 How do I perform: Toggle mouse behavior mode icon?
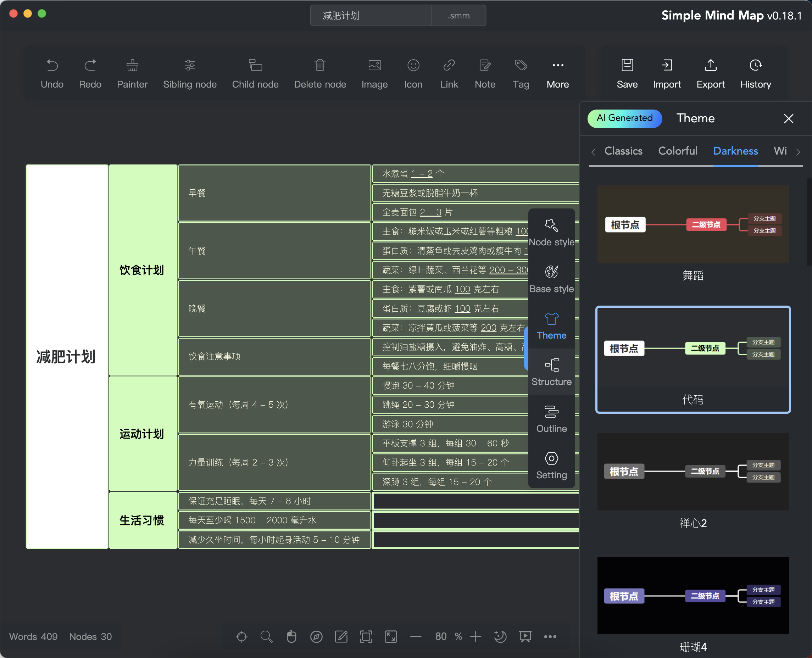(291, 636)
